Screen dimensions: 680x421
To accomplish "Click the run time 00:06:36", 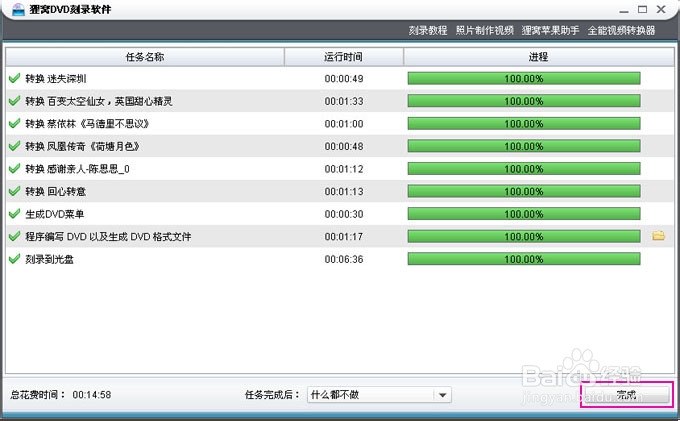I will [x=344, y=259].
